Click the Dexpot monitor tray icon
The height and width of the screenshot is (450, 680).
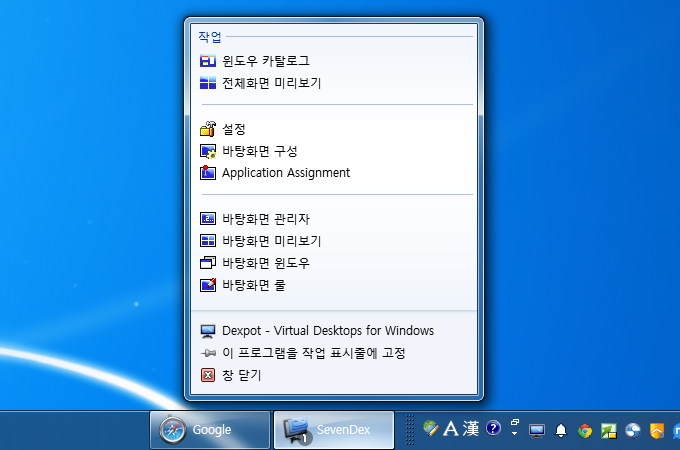click(537, 430)
